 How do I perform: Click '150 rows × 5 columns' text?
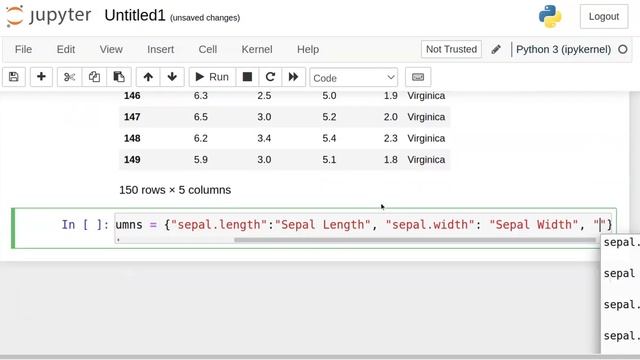(x=175, y=190)
